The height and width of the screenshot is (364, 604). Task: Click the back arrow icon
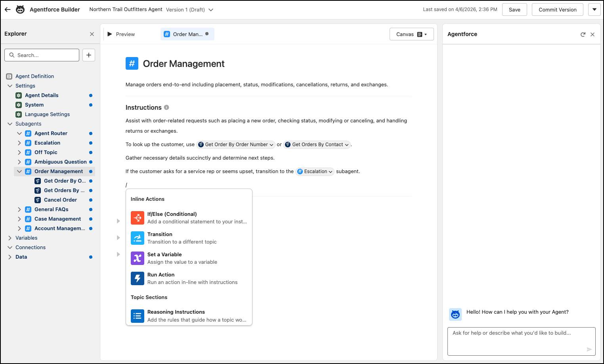coord(8,10)
